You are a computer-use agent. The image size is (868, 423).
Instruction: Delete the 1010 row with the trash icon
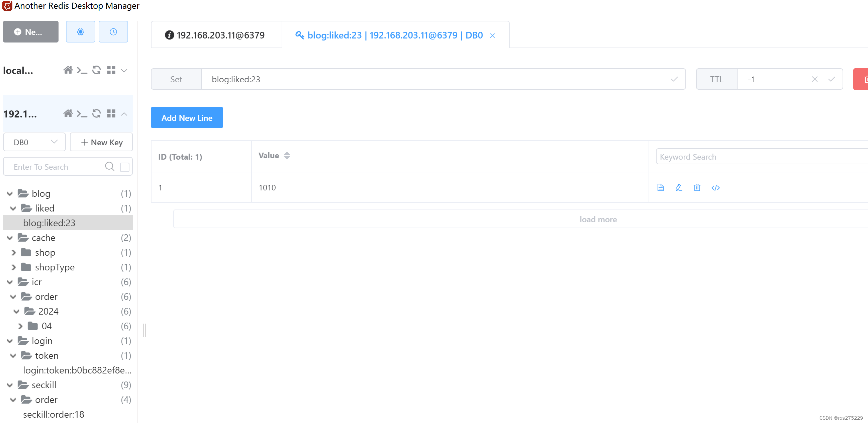coord(697,187)
